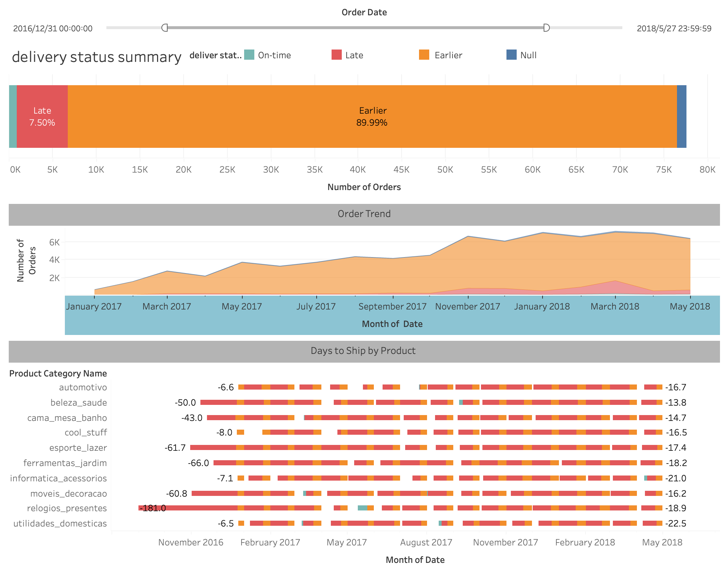Screen dimensions: 728x576
Task: Select the cool_stuff category row label
Action: tap(86, 433)
